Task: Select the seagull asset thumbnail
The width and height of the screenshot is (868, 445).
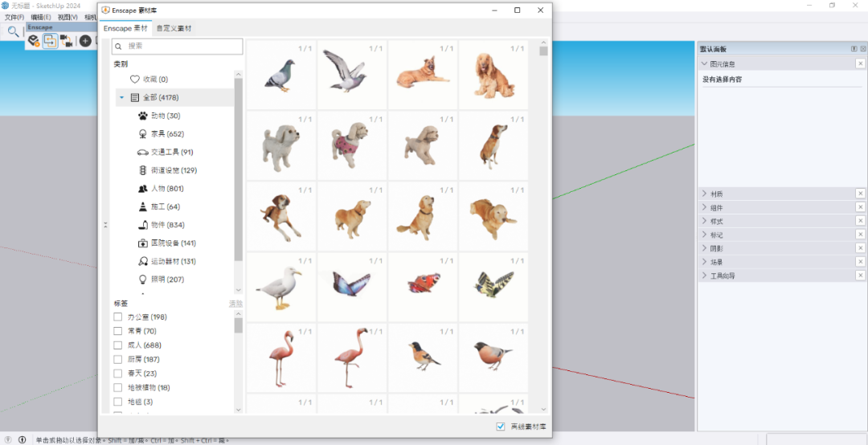Action: (280, 287)
